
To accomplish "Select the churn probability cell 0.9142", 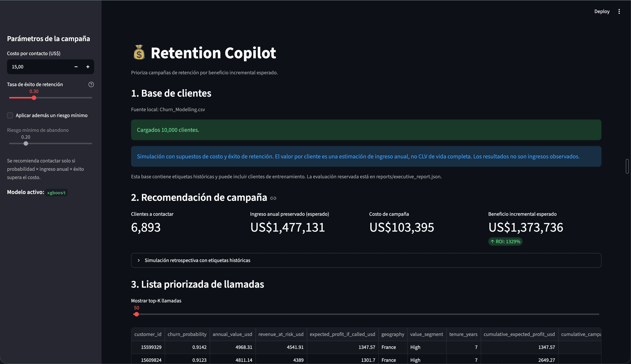I will point(187,347).
